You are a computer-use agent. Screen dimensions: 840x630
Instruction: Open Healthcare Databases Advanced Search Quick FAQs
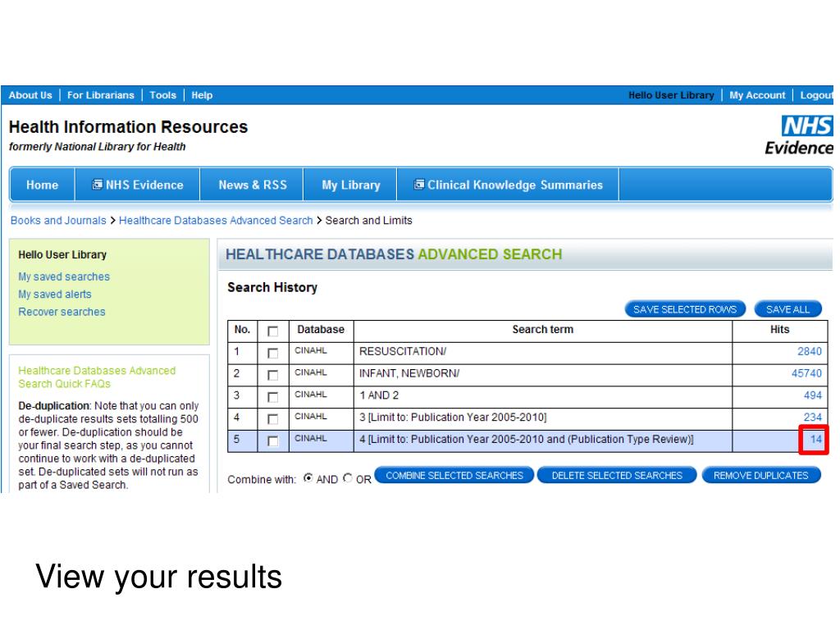(x=97, y=377)
